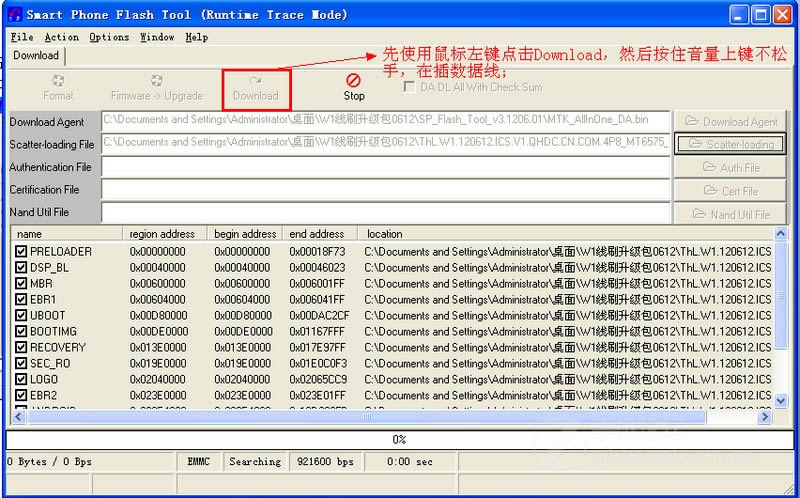Start flashing with the Download icon
Screen dimensions: 800x498
pos(255,87)
